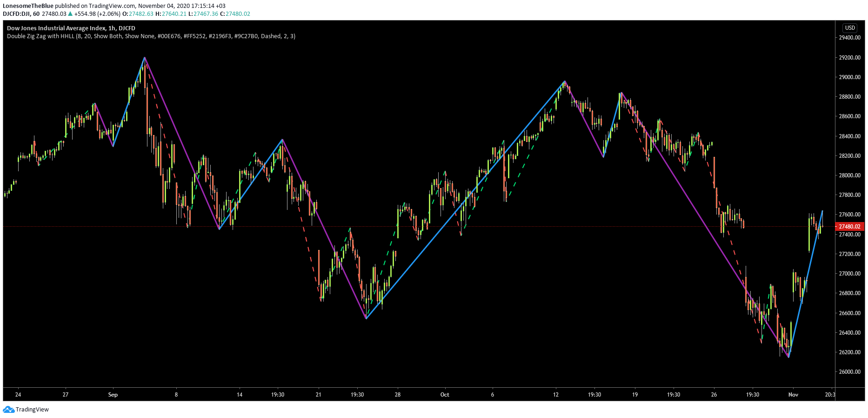Click the TradingView cloud logo icon

coord(8,410)
